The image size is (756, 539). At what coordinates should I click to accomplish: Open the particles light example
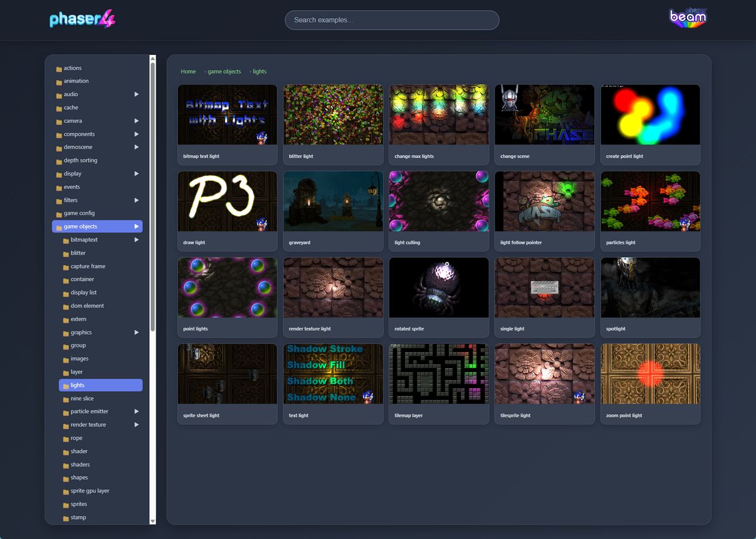pyautogui.click(x=651, y=211)
